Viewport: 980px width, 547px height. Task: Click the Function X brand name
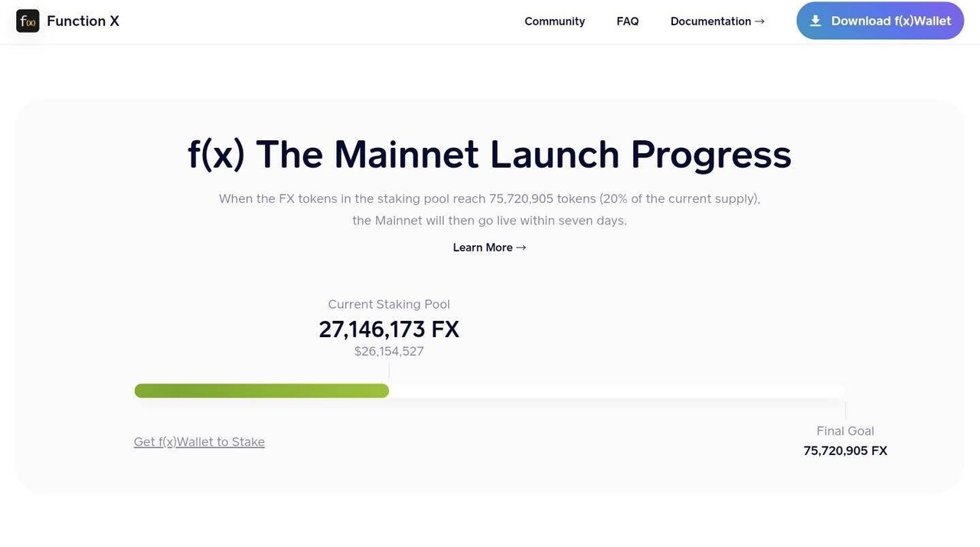click(x=83, y=21)
